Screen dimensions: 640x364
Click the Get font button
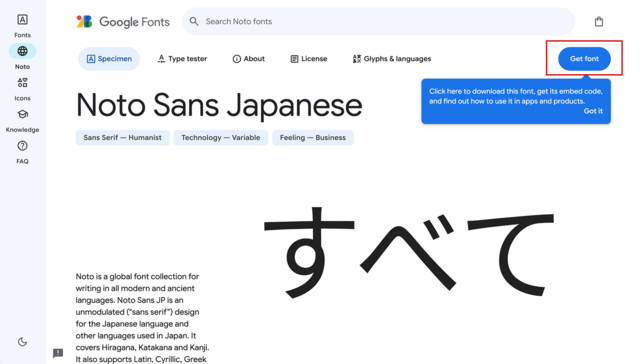[584, 59]
